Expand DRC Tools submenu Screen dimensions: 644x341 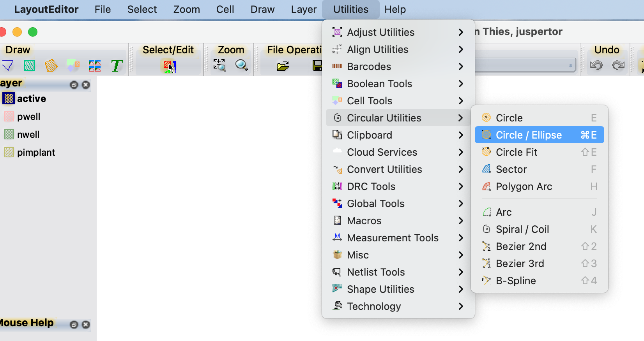[x=398, y=186]
